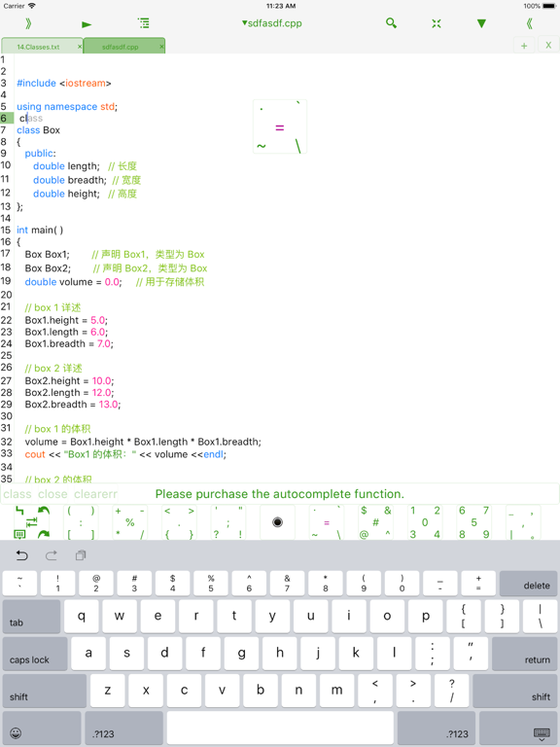Image resolution: width=560 pixels, height=747 pixels.
Task: Tap the cout << "Box1 的体积：" line
Action: 125,454
